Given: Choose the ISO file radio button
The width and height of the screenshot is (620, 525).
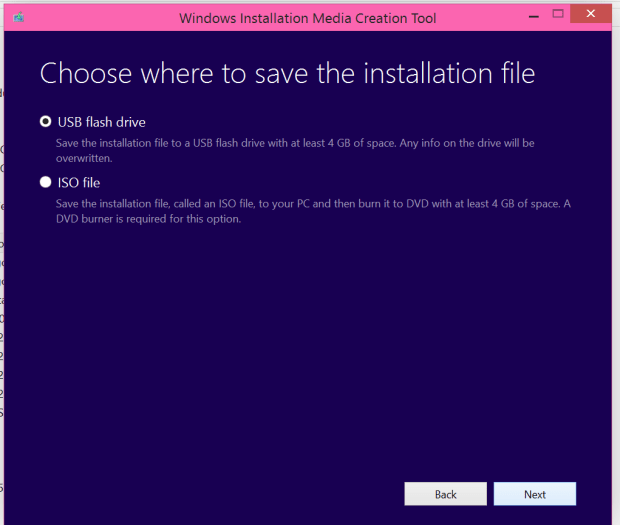Looking at the screenshot, I should [45, 182].
